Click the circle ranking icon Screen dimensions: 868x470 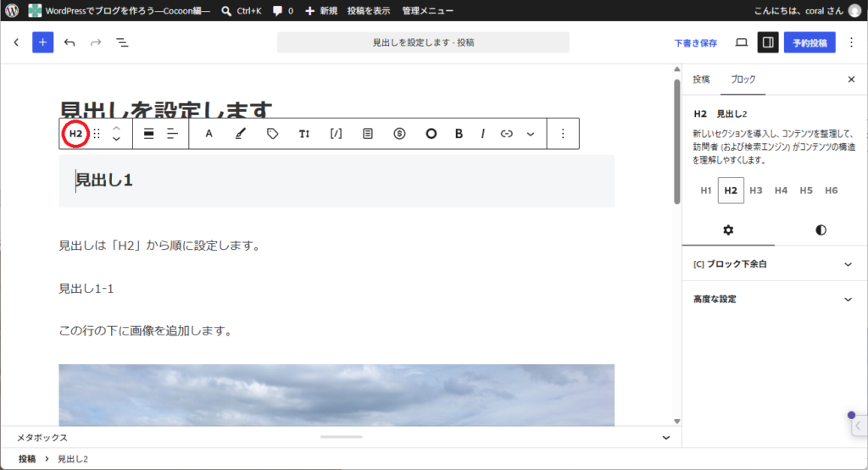tap(431, 134)
